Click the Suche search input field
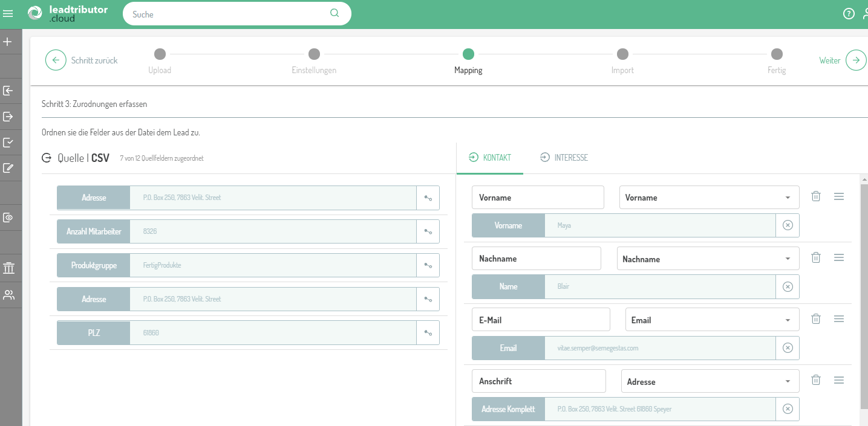The height and width of the screenshot is (426, 868). (x=230, y=14)
